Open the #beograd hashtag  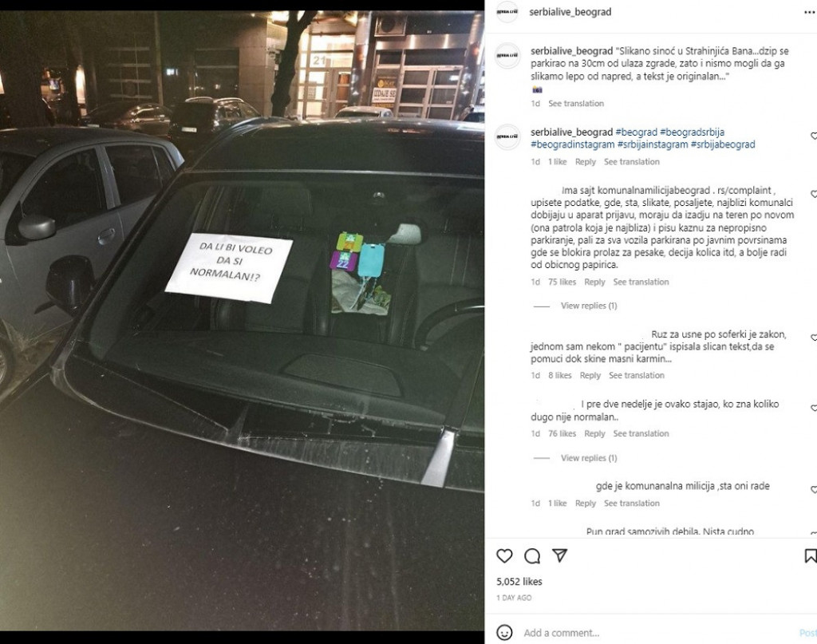pos(636,132)
